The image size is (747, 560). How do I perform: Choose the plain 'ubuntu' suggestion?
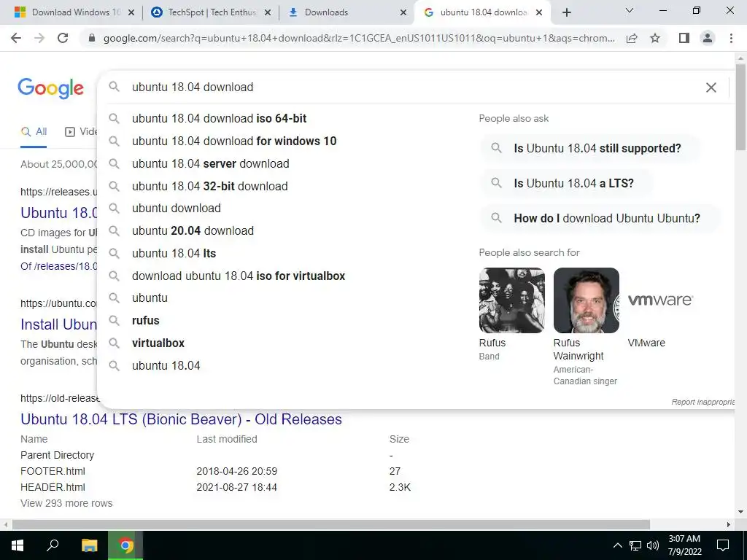(x=150, y=298)
